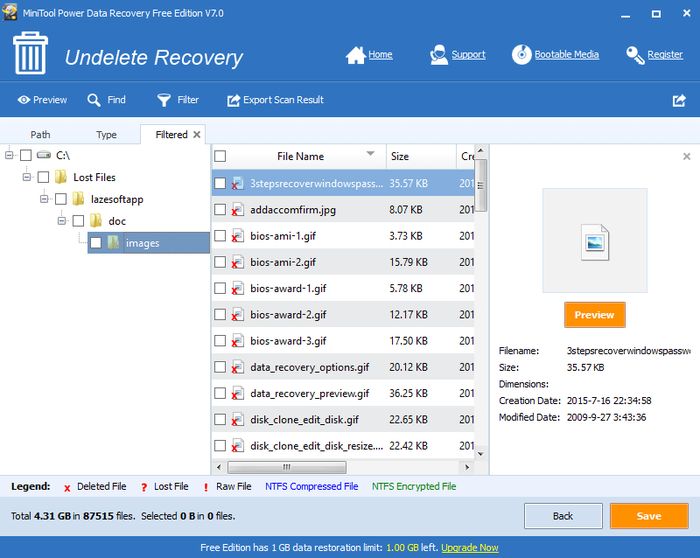The width and height of the screenshot is (700, 558).
Task: Open Support via the headset icon
Action: tap(438, 55)
